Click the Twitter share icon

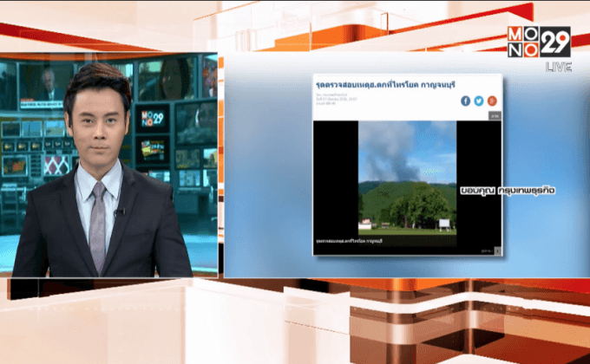point(479,101)
